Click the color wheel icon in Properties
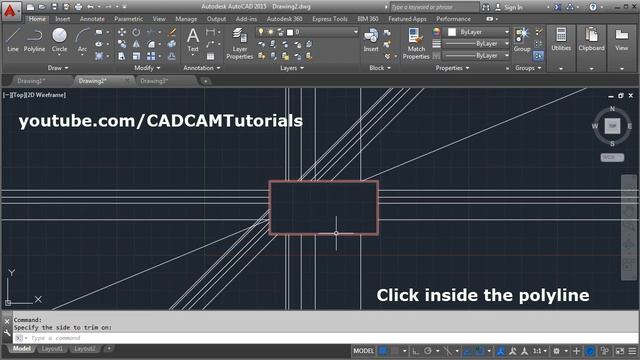The height and width of the screenshot is (360, 640). (x=437, y=32)
